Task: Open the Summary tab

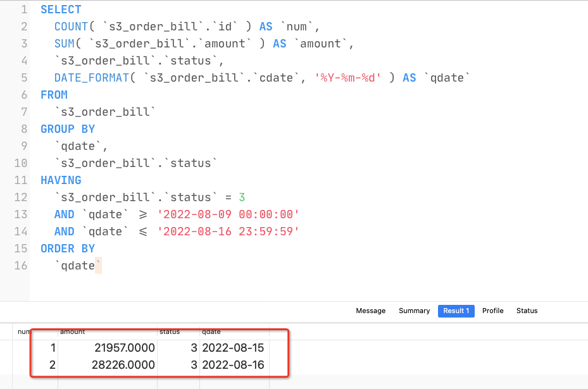Action: (414, 311)
